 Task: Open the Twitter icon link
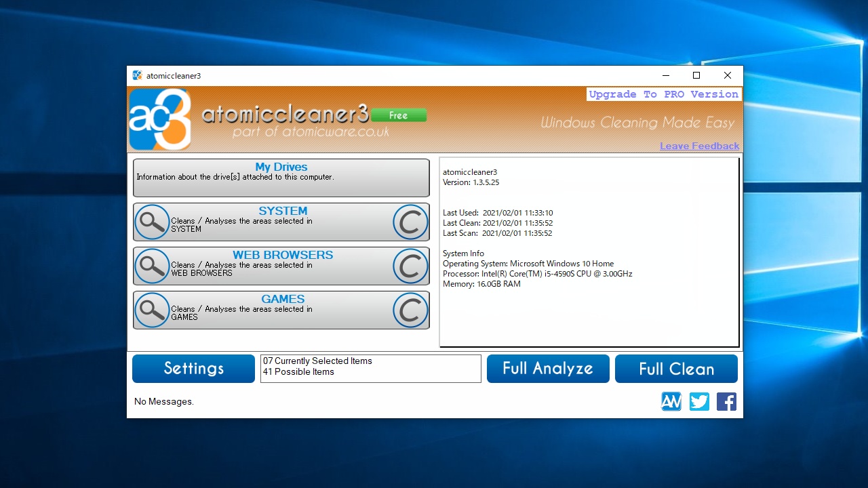pyautogui.click(x=699, y=402)
